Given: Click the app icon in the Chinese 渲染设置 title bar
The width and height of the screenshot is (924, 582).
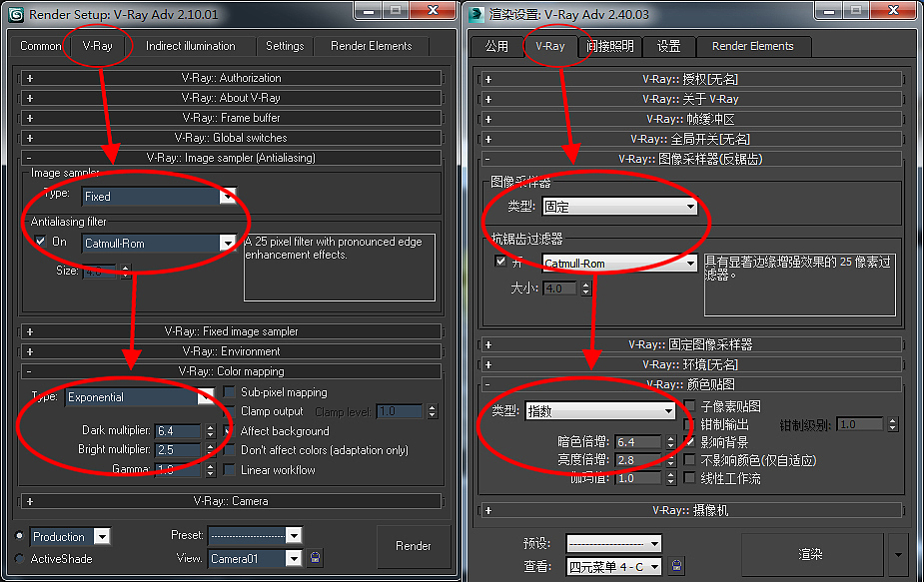Looking at the screenshot, I should pos(476,15).
